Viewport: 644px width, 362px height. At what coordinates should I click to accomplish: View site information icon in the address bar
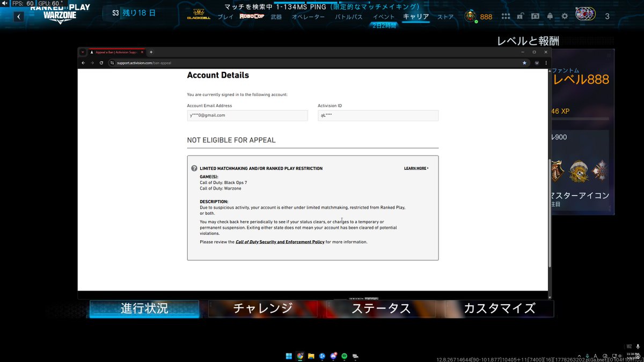pyautogui.click(x=112, y=63)
